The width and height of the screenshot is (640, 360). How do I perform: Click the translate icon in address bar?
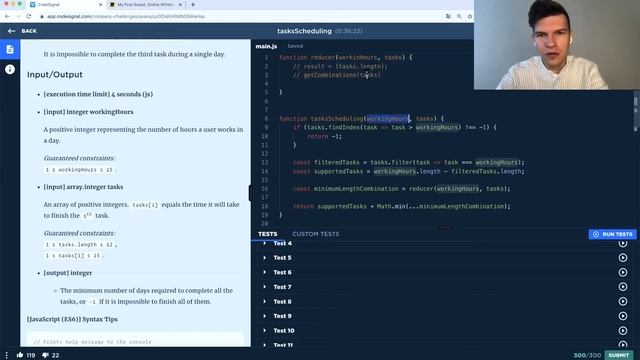coord(449,16)
